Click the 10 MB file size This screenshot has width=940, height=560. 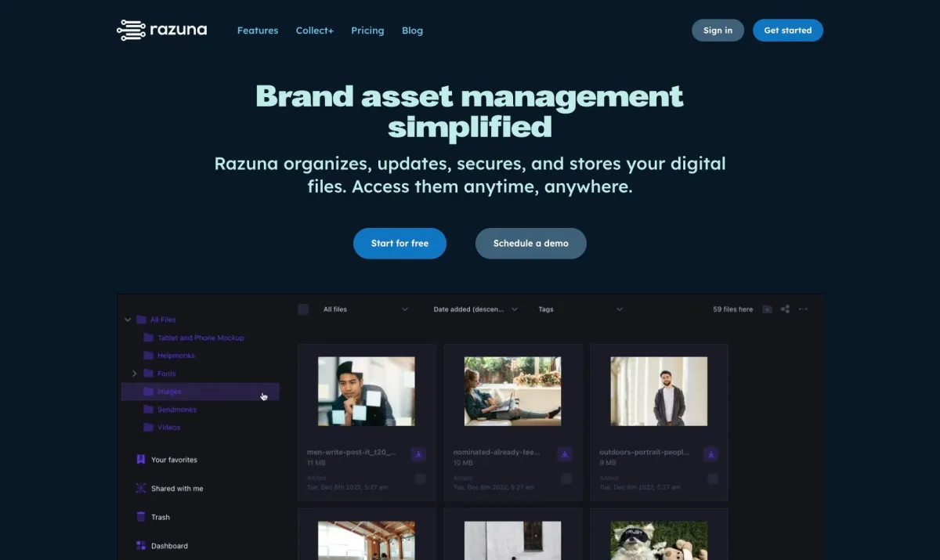pyautogui.click(x=461, y=463)
